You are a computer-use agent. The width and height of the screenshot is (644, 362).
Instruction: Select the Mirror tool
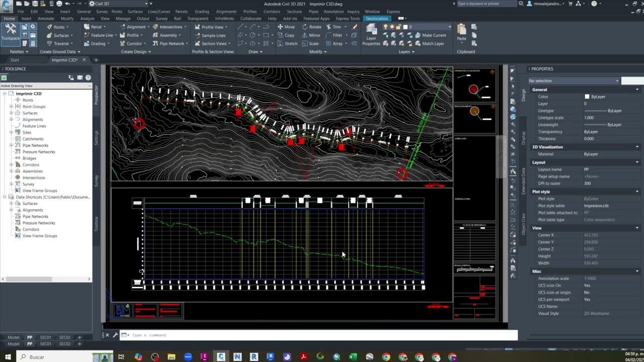pyautogui.click(x=311, y=35)
